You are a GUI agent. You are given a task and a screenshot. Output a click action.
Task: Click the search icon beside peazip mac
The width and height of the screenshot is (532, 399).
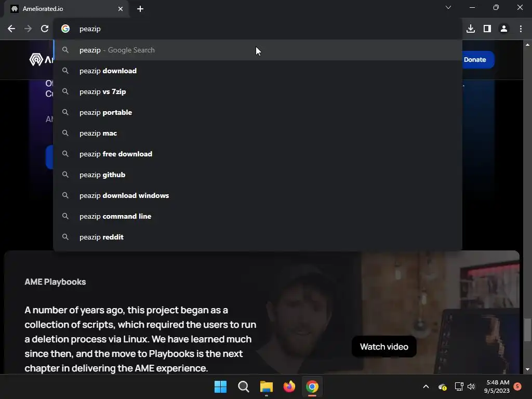click(x=65, y=133)
